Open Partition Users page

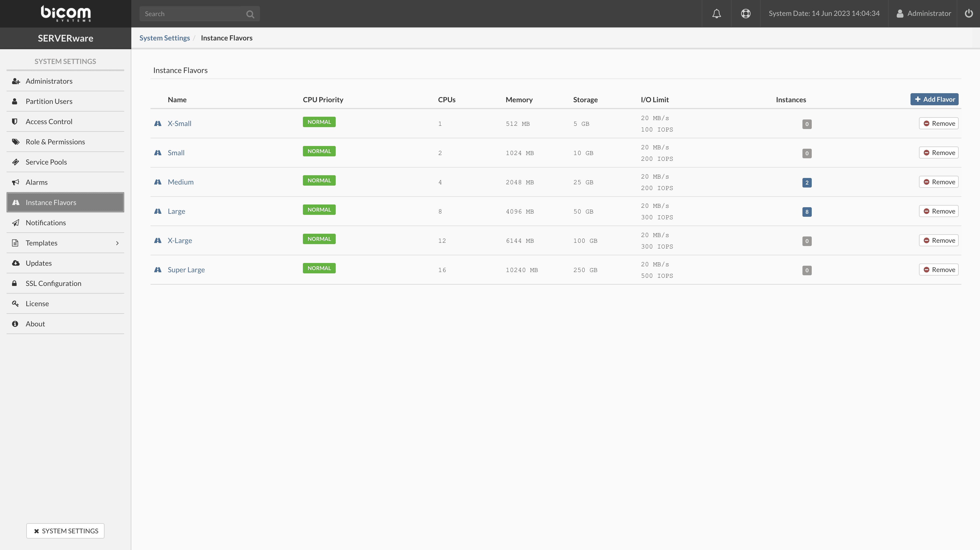(x=65, y=101)
